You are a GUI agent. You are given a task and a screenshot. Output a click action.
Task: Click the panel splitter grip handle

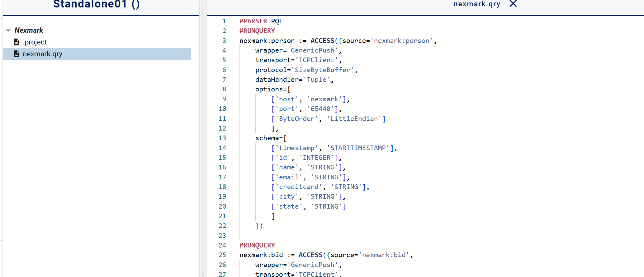click(x=203, y=274)
